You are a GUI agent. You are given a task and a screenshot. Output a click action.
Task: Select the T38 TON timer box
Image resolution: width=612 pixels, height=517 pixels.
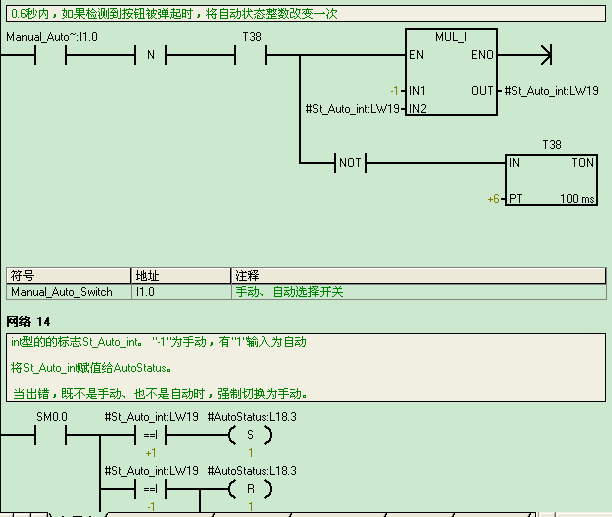(551, 179)
